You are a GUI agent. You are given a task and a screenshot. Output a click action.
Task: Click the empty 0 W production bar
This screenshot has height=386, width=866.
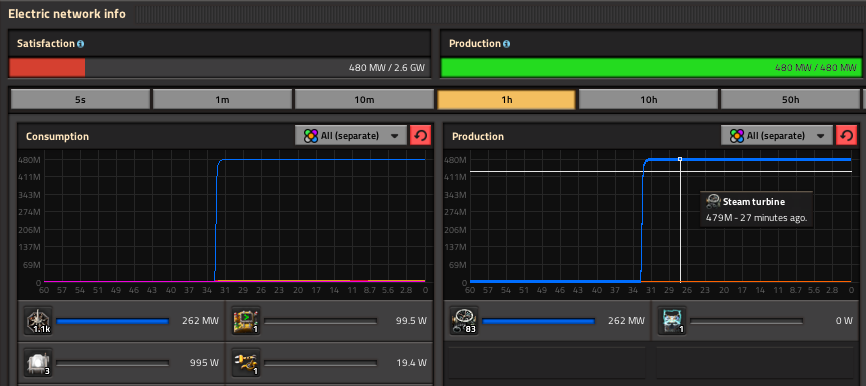tap(746, 321)
